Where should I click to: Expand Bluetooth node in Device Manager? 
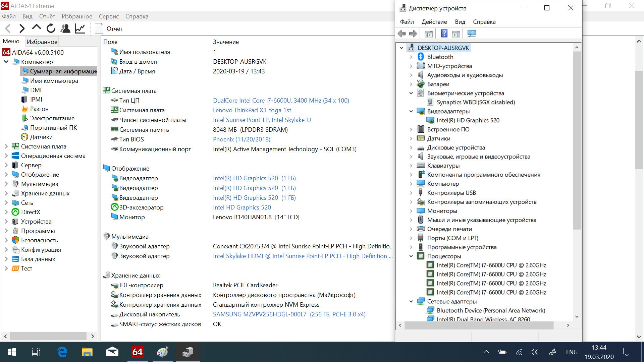point(411,57)
